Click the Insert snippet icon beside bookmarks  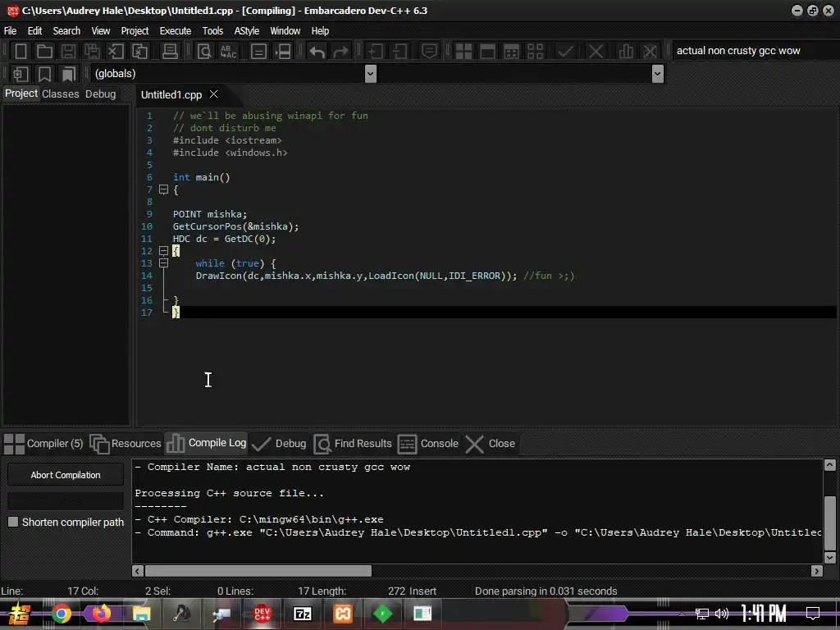coord(21,74)
